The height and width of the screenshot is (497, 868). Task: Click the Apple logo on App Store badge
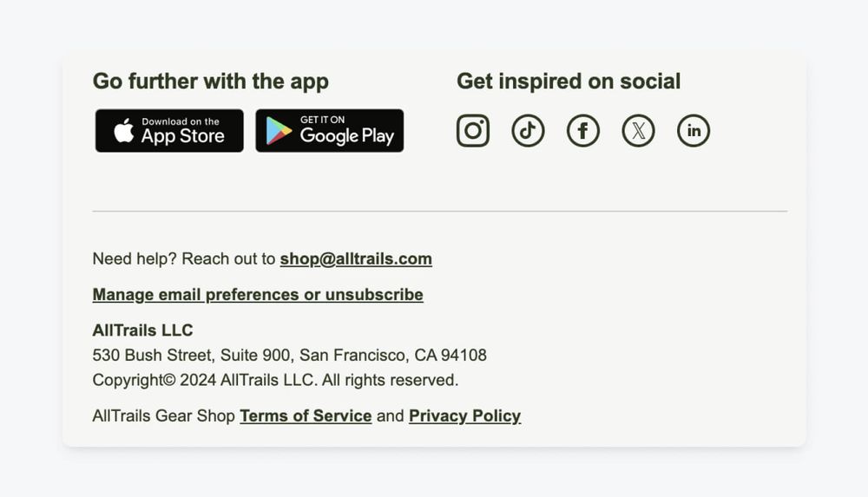pos(124,131)
